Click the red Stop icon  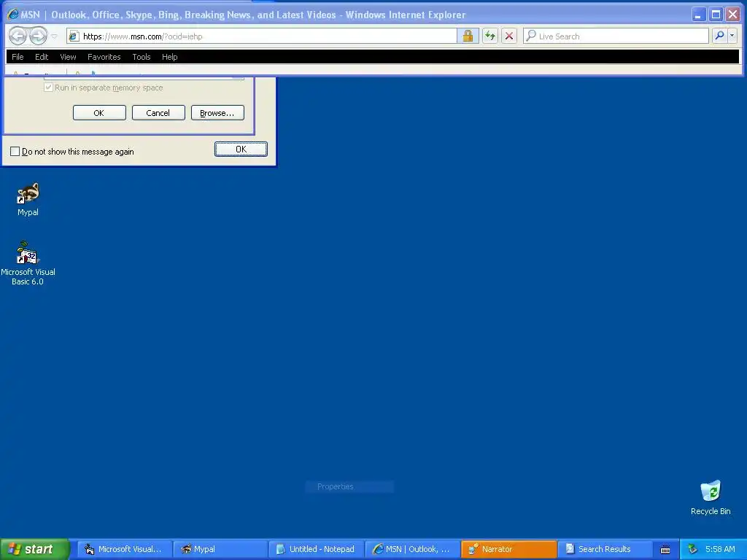pos(509,36)
